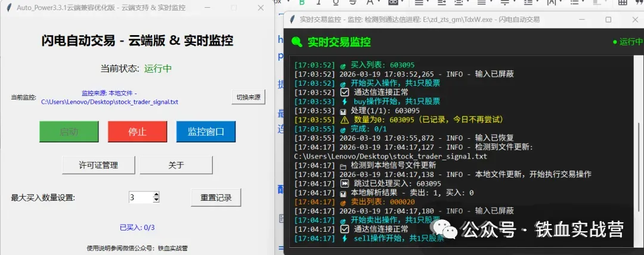The height and width of the screenshot is (255, 644).
Task: Click the 重置记录 button
Action: (216, 198)
